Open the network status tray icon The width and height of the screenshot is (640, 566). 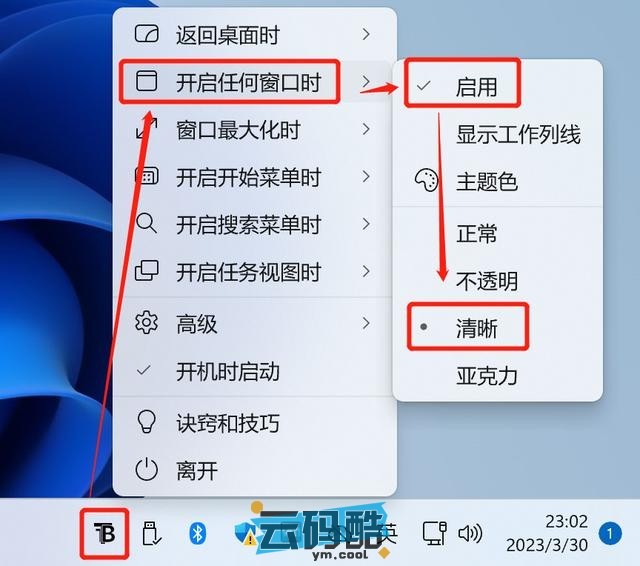click(x=434, y=533)
